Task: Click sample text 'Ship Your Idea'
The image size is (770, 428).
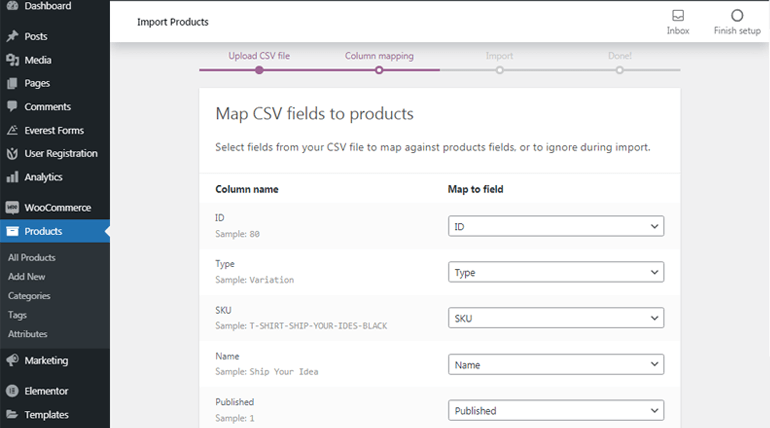Action: pyautogui.click(x=284, y=372)
